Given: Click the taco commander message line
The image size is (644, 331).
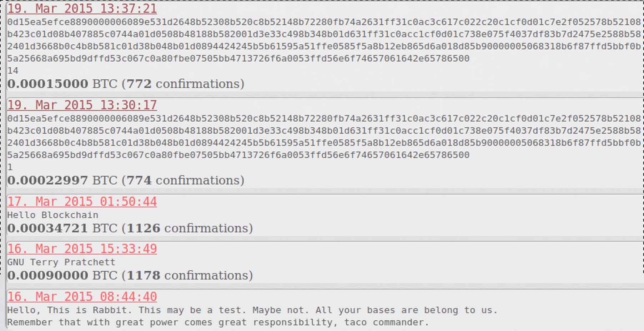Looking at the screenshot, I should click(218, 322).
